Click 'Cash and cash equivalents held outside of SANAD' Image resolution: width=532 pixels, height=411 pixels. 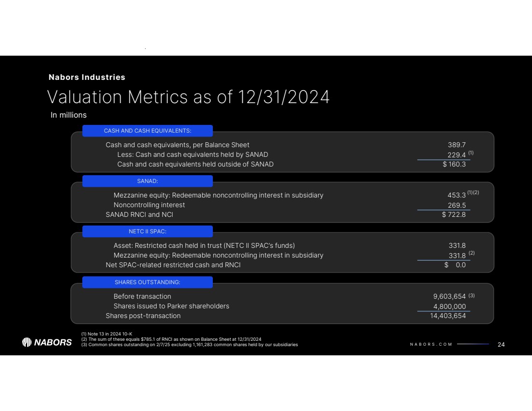pos(195,165)
